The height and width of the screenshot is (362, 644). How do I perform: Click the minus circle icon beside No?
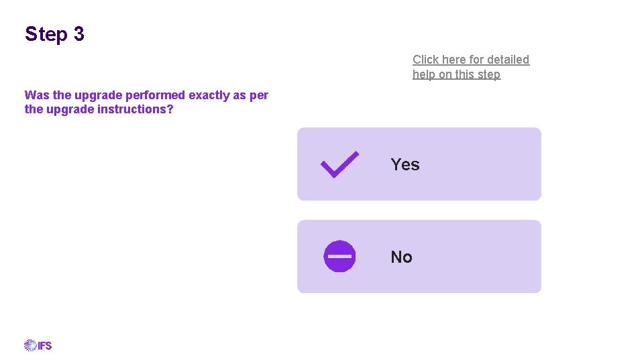point(339,256)
